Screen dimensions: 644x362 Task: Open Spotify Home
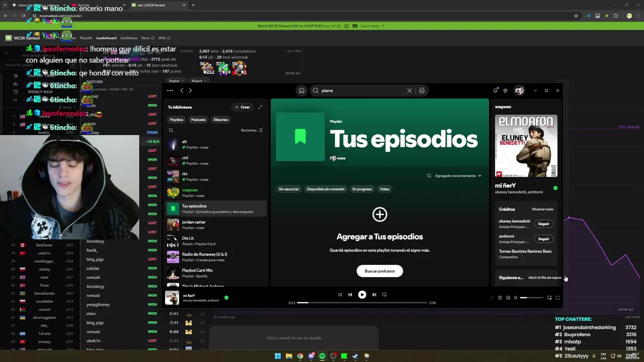(x=301, y=90)
